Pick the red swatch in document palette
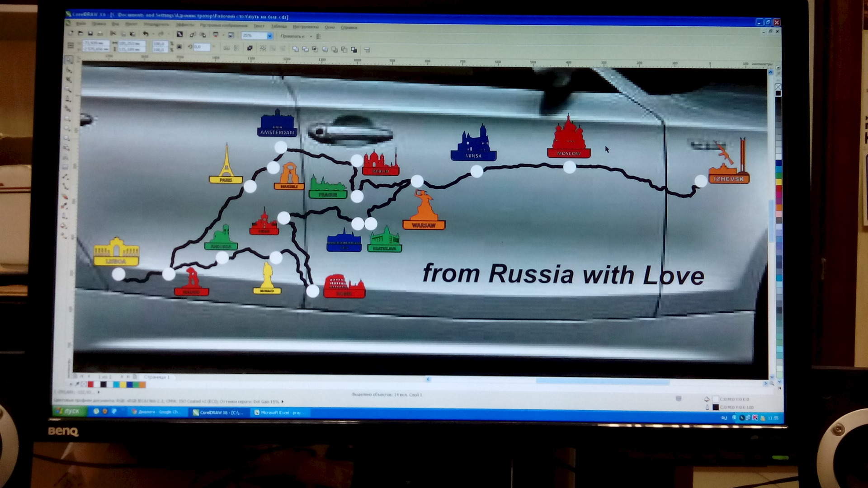 point(91,385)
